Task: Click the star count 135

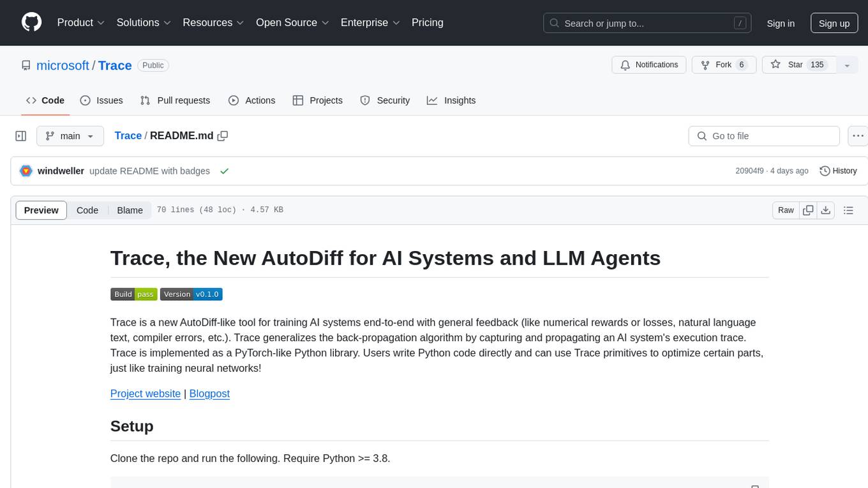Action: [817, 65]
